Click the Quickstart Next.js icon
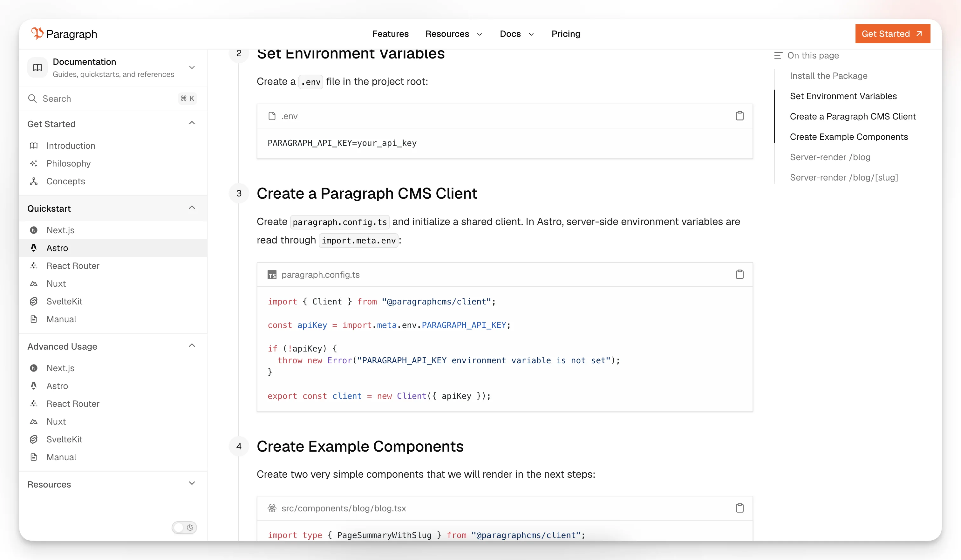This screenshot has width=961, height=560. point(34,230)
